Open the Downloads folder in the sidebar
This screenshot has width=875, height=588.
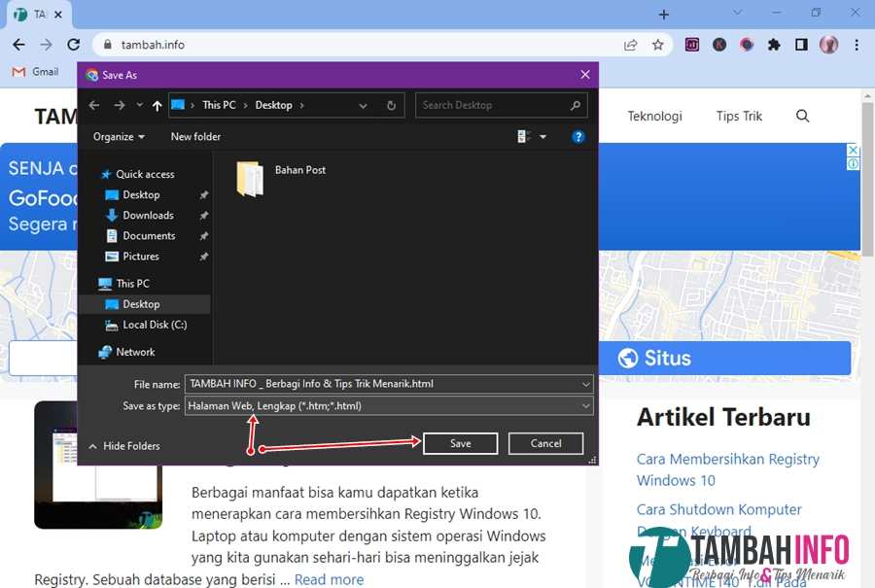pos(148,216)
